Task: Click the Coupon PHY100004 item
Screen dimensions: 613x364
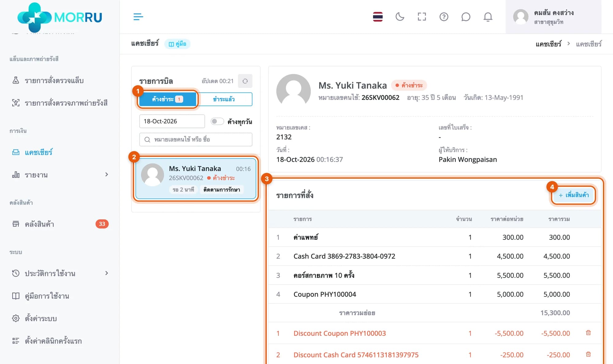Action: pyautogui.click(x=325, y=294)
